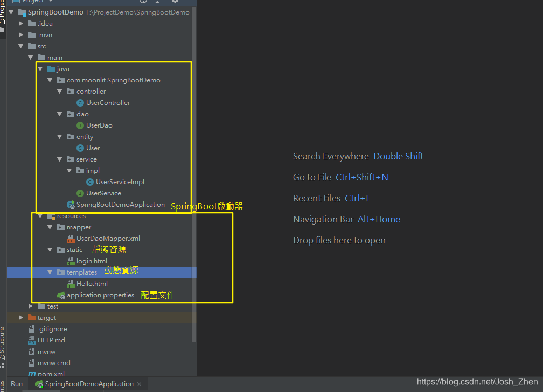Select the HELP.md file name
Screen dimensions: 543x392
pos(51,340)
